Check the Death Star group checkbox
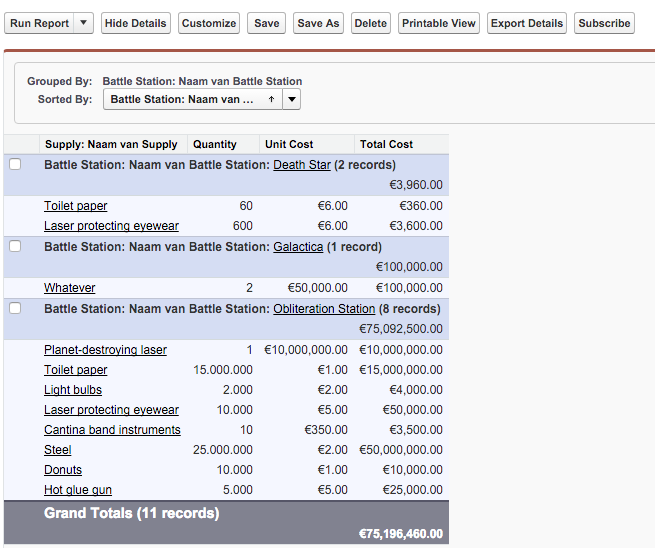 click(x=15, y=164)
